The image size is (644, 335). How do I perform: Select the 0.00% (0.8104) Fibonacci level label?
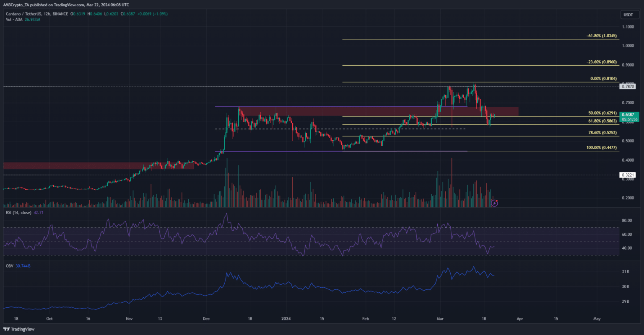click(603, 79)
